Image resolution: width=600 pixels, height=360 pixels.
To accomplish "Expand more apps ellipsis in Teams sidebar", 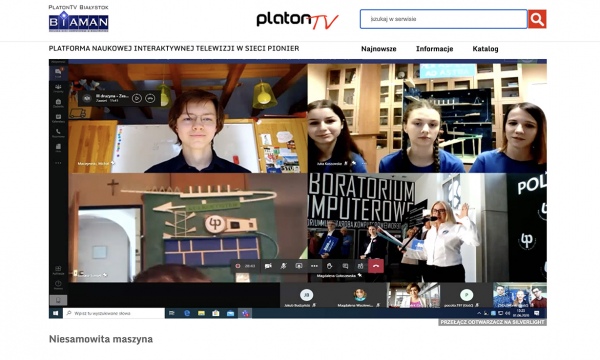I will point(58,163).
